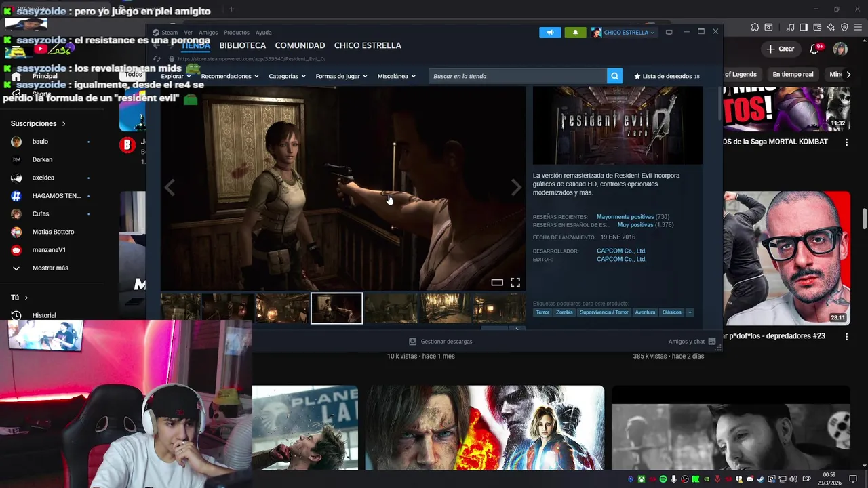Open browser wallet icon
Viewport: 868px width, 488px height.
817,27
